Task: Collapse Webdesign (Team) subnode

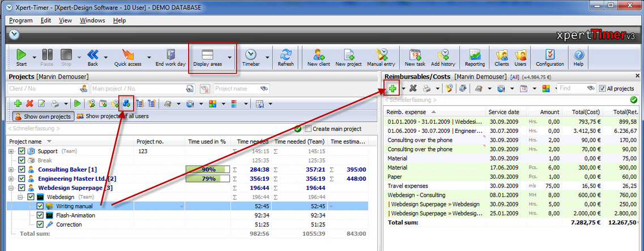Action: point(20,197)
